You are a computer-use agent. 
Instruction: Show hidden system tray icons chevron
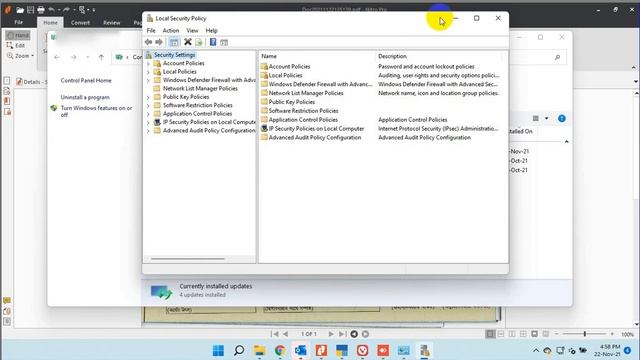(x=536, y=350)
